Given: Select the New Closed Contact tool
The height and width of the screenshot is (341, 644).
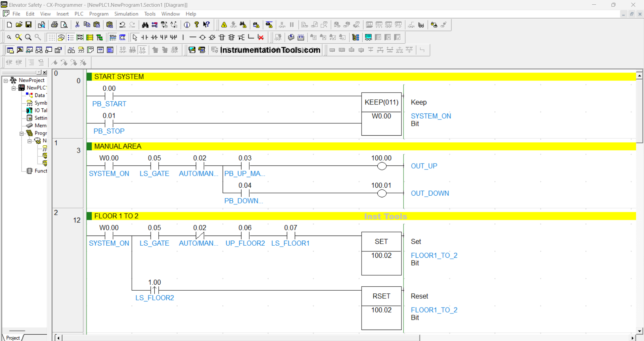Looking at the screenshot, I should click(x=154, y=37).
